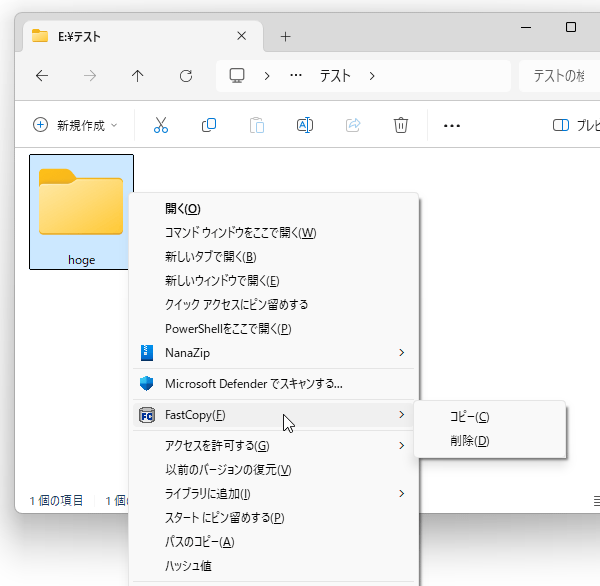Close the E:¥テスト tab

[x=241, y=36]
